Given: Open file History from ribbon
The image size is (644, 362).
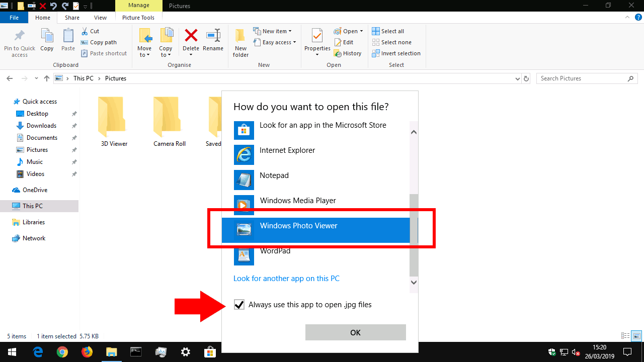Looking at the screenshot, I should click(x=348, y=53).
